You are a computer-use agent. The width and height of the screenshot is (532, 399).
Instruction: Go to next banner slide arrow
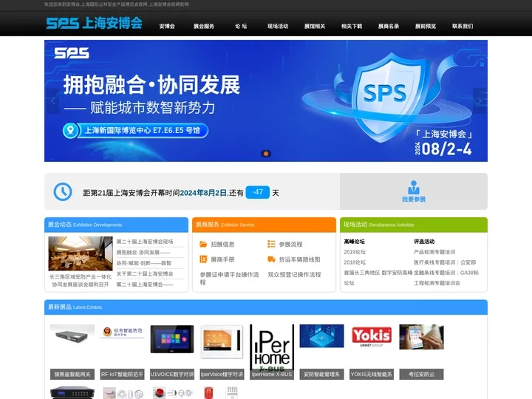pos(480,100)
